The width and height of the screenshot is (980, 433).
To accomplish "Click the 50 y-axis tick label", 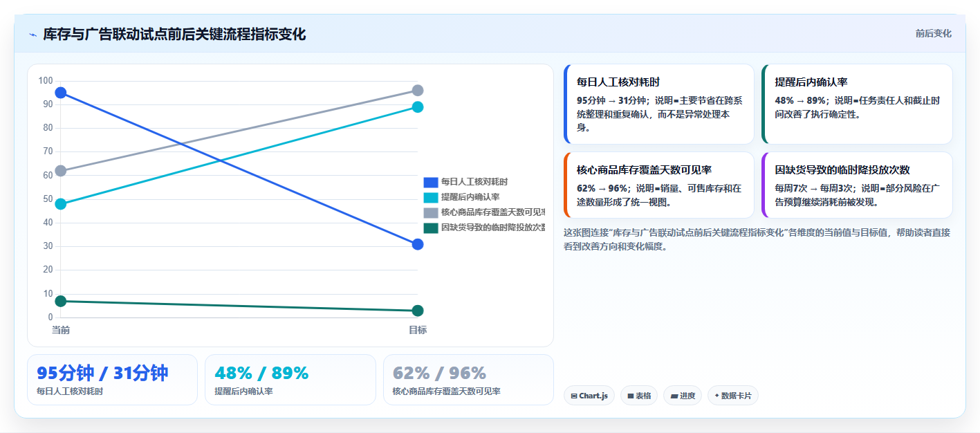I will click(x=48, y=199).
